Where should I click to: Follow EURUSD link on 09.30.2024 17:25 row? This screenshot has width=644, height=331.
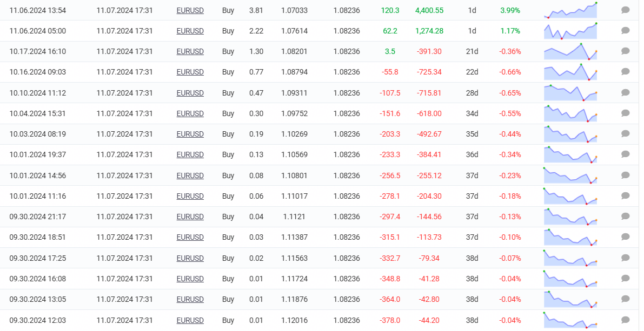point(190,258)
